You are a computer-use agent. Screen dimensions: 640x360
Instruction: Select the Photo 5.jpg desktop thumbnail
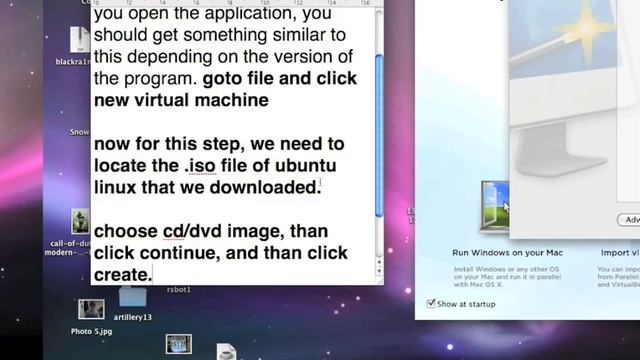[91, 309]
